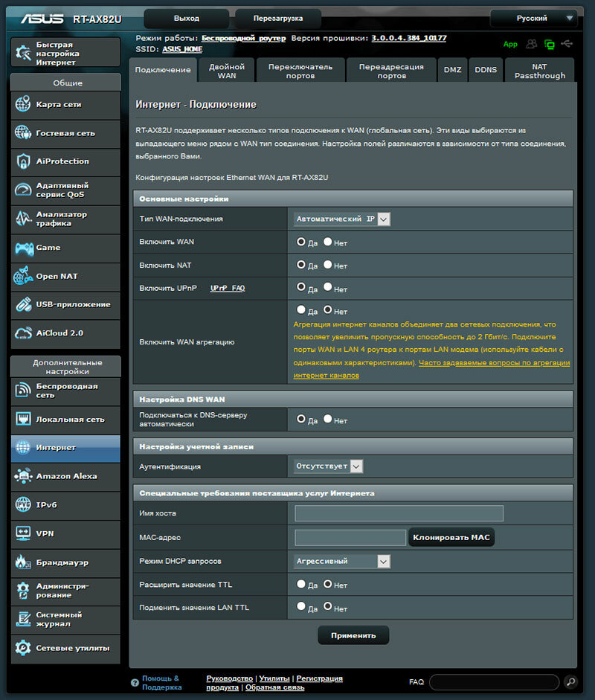The image size is (595, 700).
Task: Open the UPnP FAQ link
Action: pos(228,289)
